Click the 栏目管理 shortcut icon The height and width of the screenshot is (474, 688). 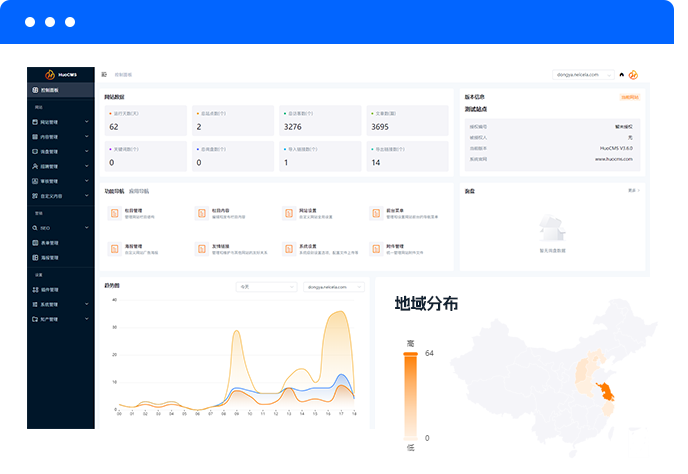115,213
